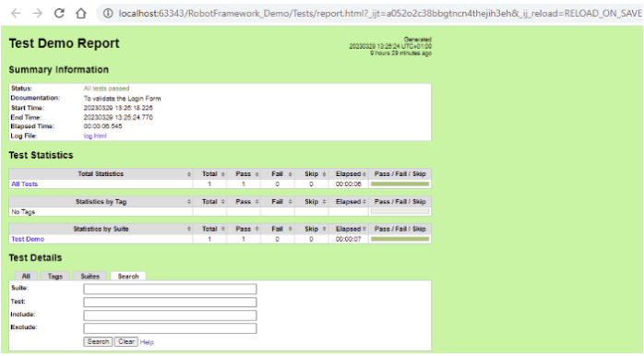Switch to the Suites tab
This screenshot has height=356, width=644.
click(x=89, y=277)
